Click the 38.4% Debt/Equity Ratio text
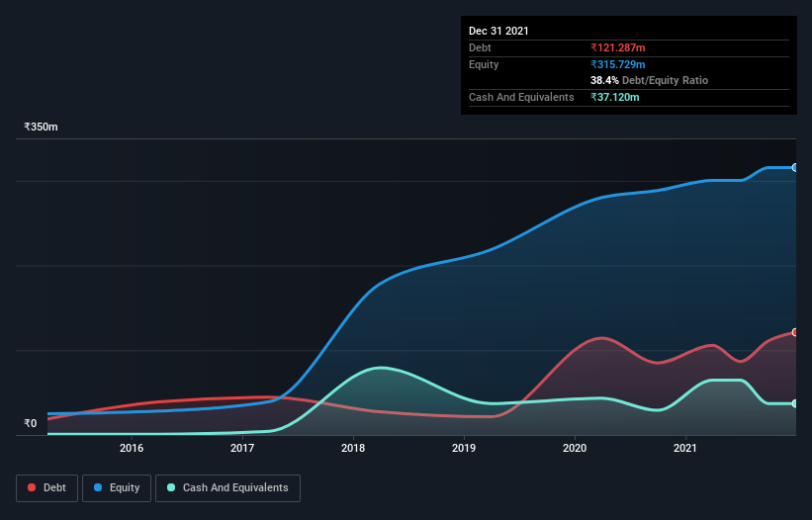Screen dimensions: 812x520 coord(650,80)
